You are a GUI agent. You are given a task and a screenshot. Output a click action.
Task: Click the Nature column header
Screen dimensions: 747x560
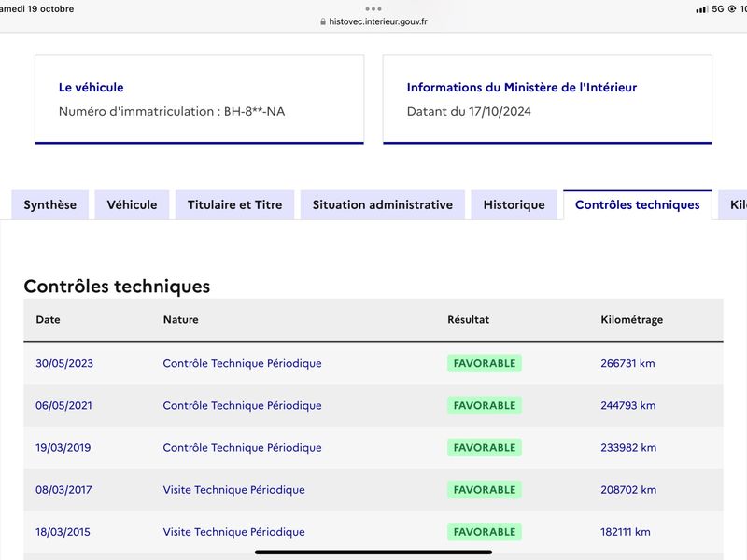180,319
